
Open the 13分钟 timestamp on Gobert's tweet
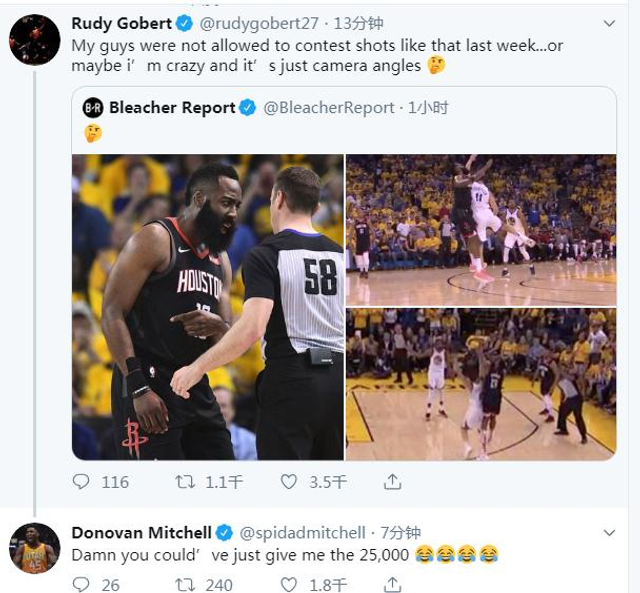pos(360,23)
